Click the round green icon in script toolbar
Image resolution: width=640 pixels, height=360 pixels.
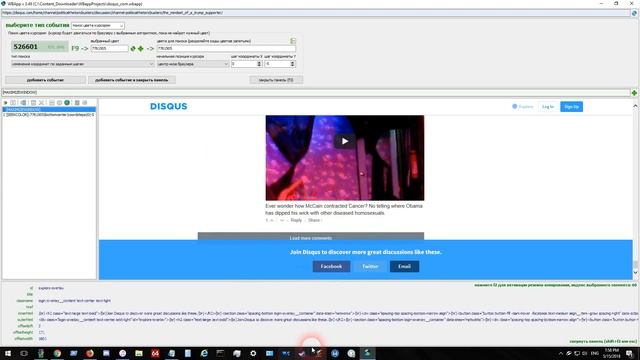coord(67,103)
